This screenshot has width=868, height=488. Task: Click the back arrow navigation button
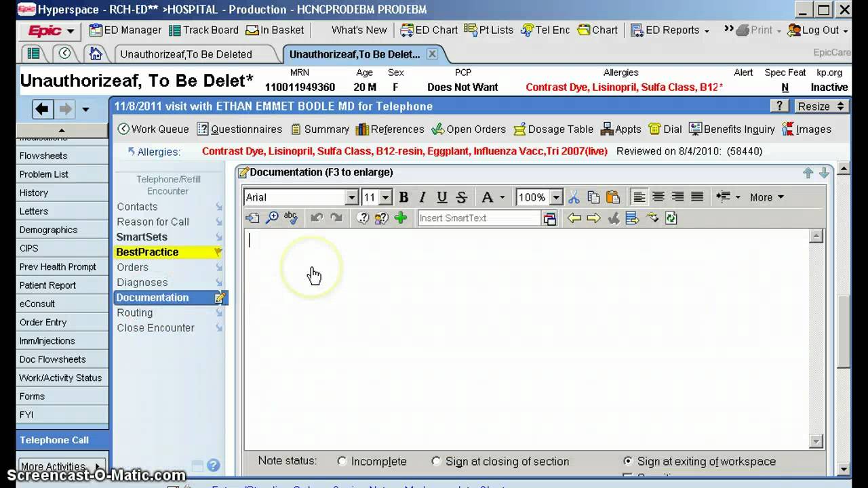point(42,108)
